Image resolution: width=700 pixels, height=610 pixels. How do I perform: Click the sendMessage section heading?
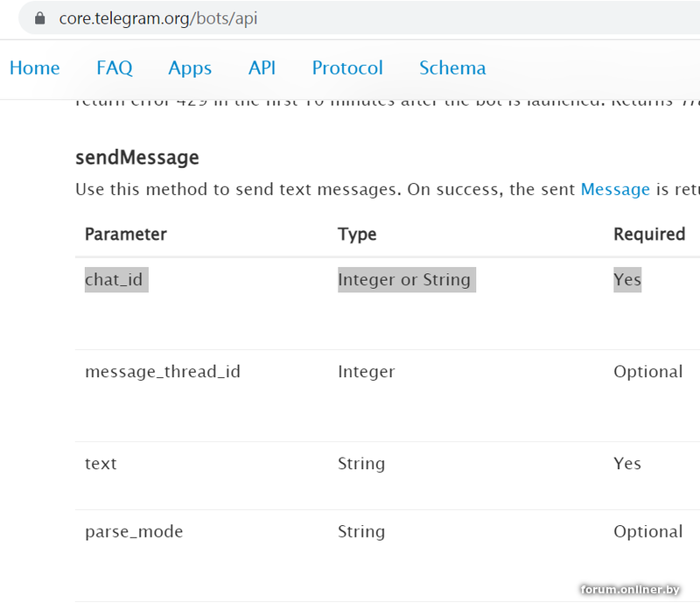[x=137, y=158]
